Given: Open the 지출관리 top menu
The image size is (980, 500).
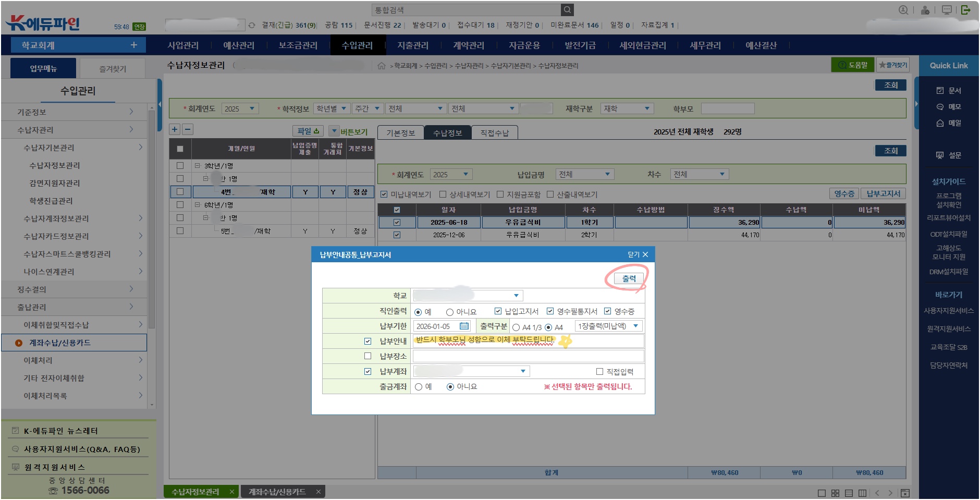Looking at the screenshot, I should click(x=412, y=45).
